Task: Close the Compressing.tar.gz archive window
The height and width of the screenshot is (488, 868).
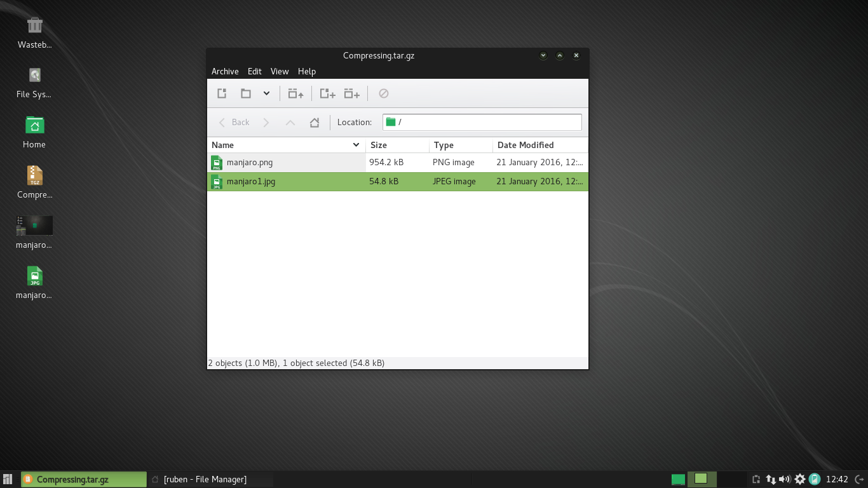Action: (576, 55)
